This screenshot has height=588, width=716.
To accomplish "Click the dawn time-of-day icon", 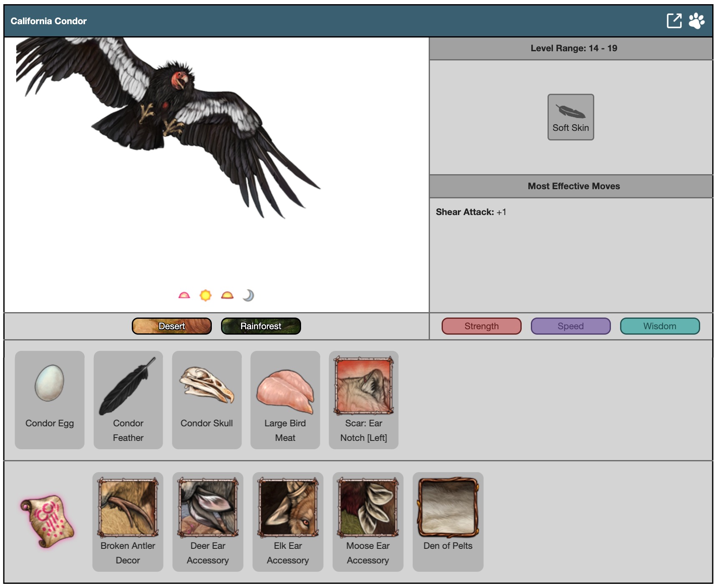I will tap(184, 295).
